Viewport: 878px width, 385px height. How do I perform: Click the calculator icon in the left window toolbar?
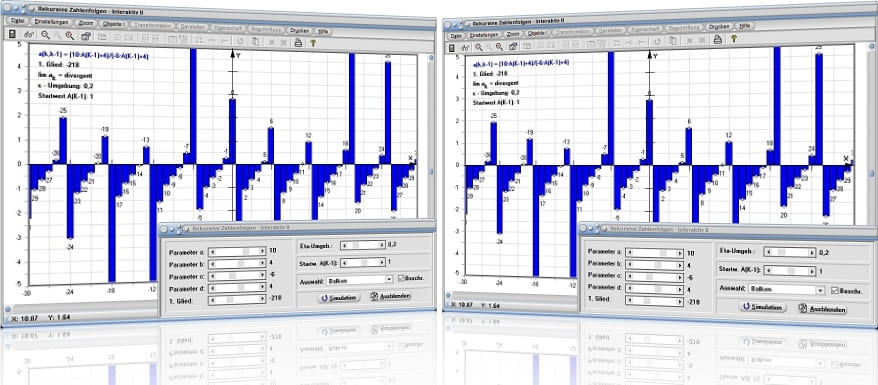(x=12, y=35)
